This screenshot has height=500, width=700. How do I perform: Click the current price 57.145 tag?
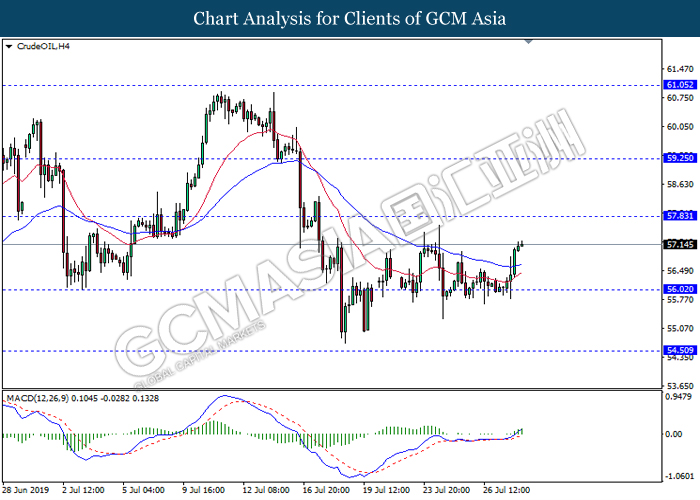click(679, 244)
